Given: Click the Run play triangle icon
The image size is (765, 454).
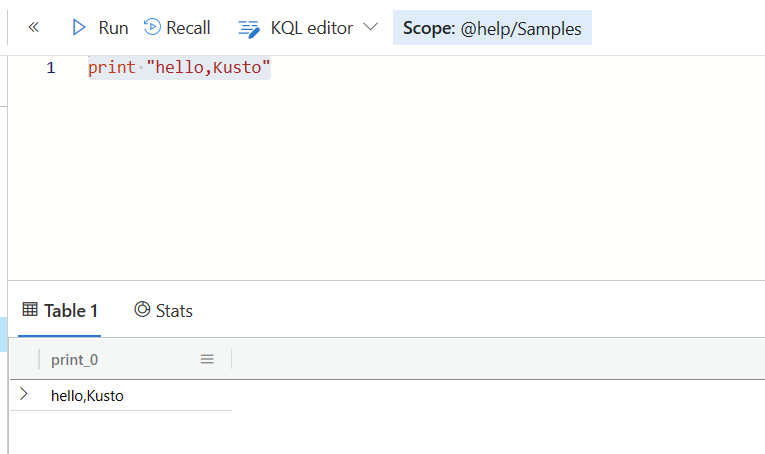Looking at the screenshot, I should click(x=79, y=28).
